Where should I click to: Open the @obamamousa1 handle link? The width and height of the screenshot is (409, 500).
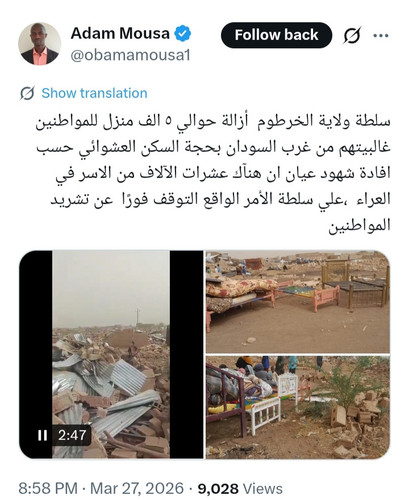[x=130, y=55]
